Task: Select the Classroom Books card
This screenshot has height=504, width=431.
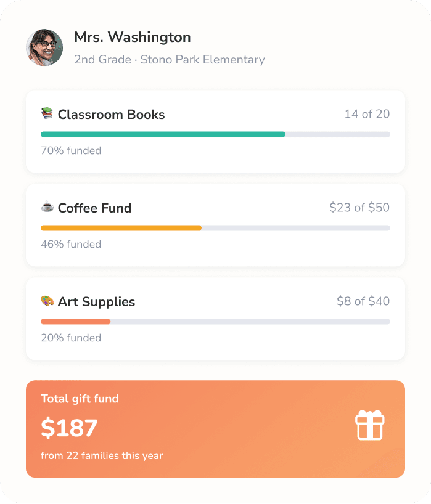Action: pos(215,132)
